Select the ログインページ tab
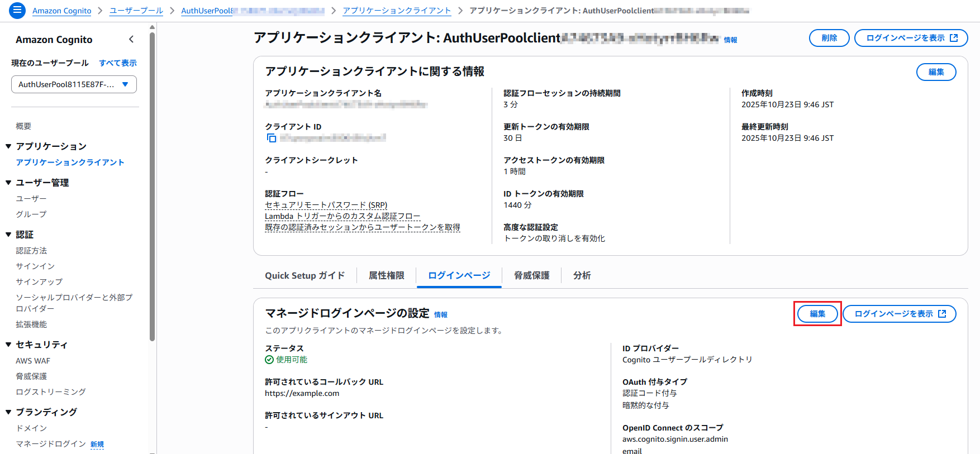 click(459, 275)
